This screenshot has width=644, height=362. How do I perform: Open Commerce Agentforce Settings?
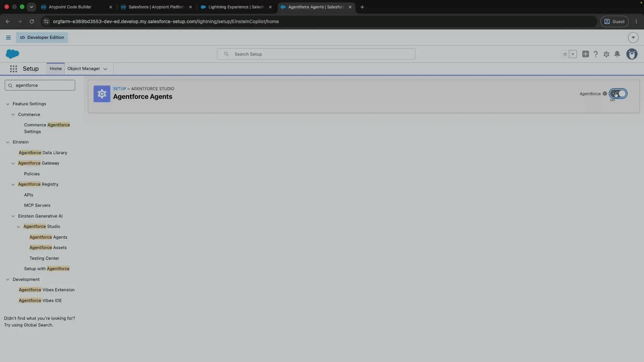(x=47, y=128)
